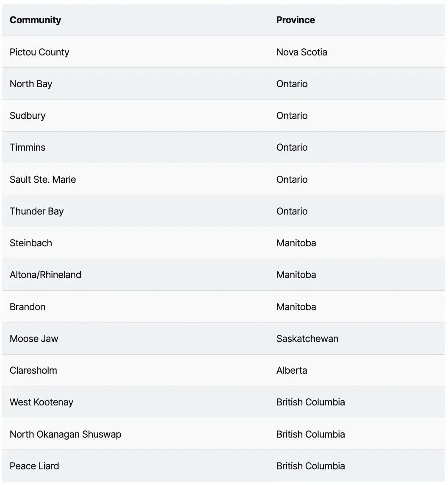Click Brandon in the Community column
This screenshot has width=448, height=485.
pos(28,307)
